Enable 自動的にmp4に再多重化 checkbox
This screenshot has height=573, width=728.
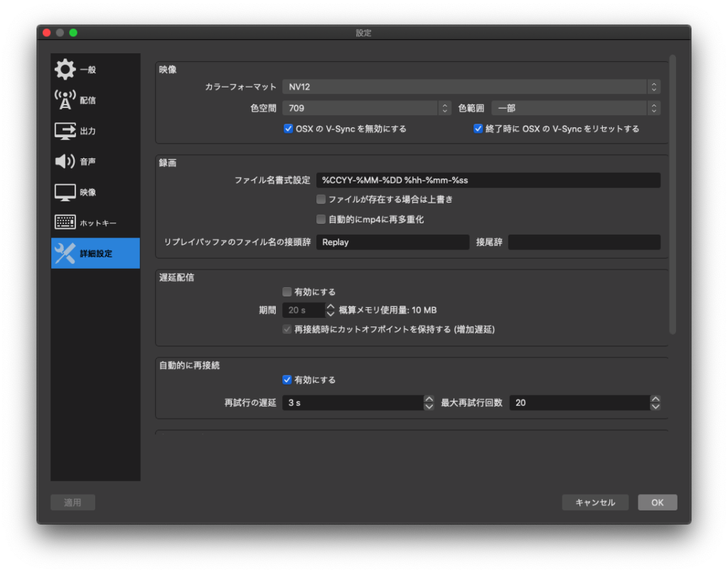[x=321, y=219]
